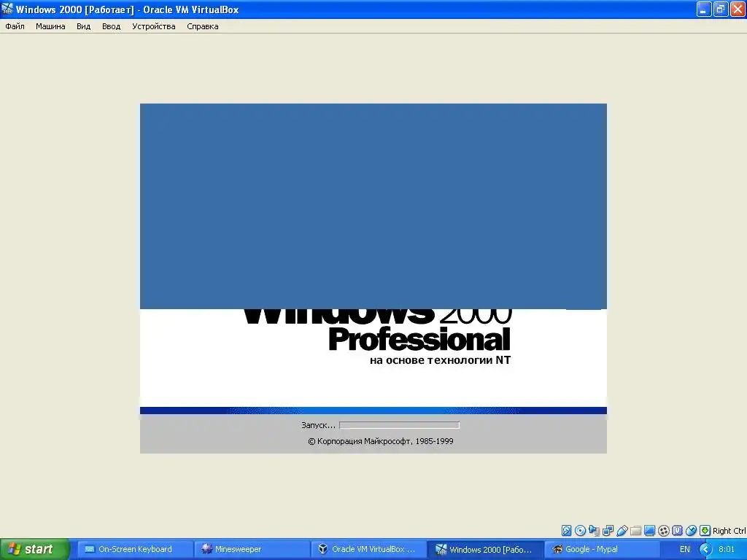Click the VirtualBox window title bar icon

point(7,9)
